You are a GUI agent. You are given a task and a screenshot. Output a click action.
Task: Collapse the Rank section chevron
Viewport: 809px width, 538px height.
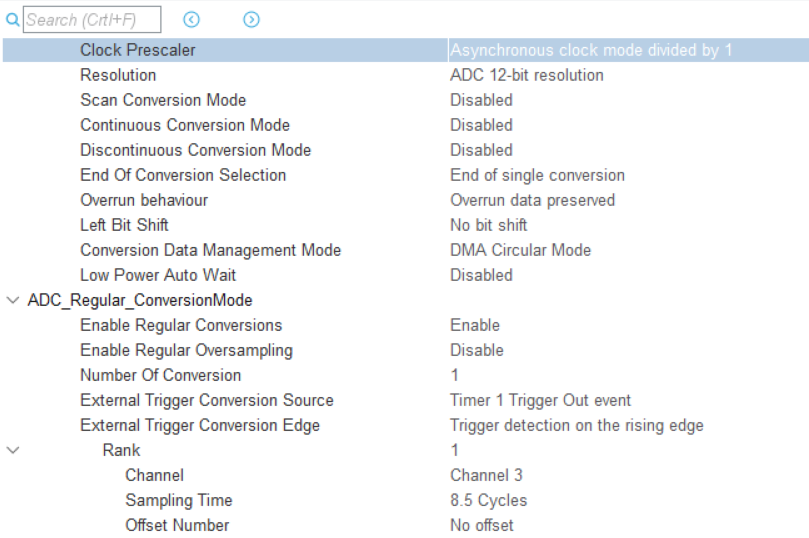[x=13, y=450]
